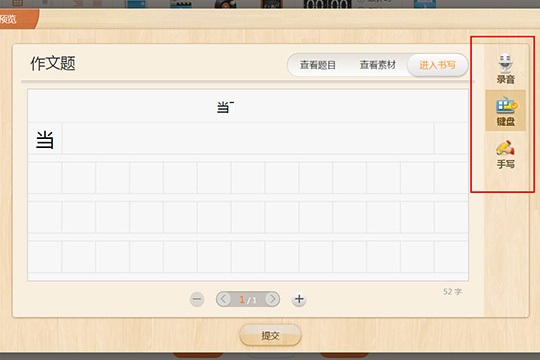Screen dimensions: 540x360
Task: Click the first grid cell containing 当
Action: point(45,139)
